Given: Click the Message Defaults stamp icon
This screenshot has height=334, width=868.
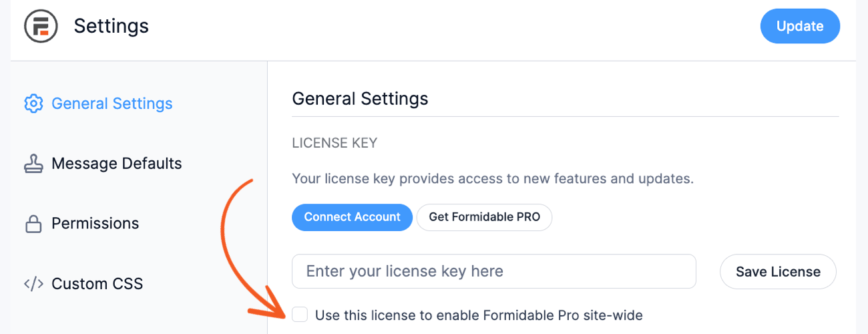Looking at the screenshot, I should (x=33, y=164).
